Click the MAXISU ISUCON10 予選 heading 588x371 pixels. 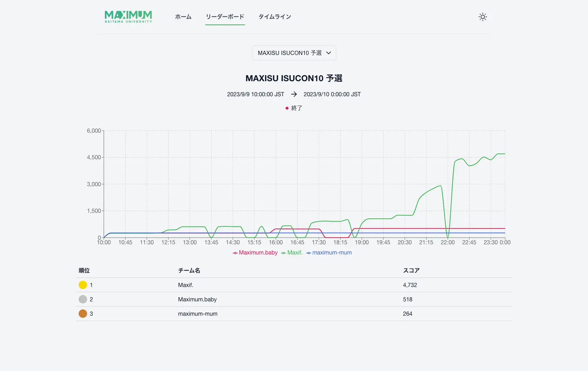click(x=294, y=78)
